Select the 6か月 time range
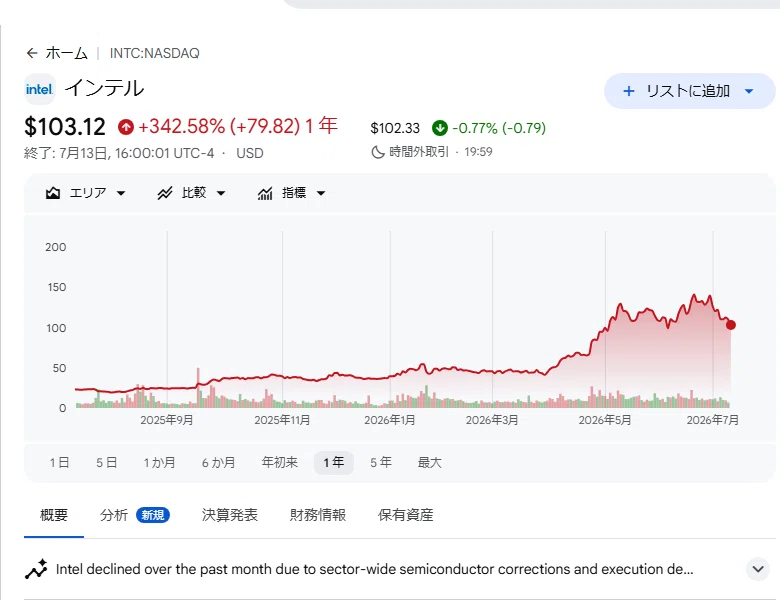The image size is (780, 600). pos(218,463)
